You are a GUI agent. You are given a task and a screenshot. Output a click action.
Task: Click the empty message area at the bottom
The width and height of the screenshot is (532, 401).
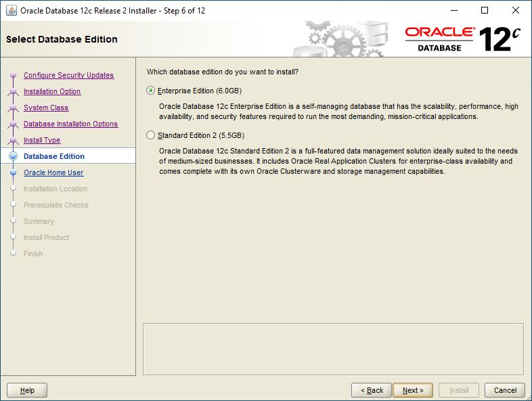click(333, 349)
